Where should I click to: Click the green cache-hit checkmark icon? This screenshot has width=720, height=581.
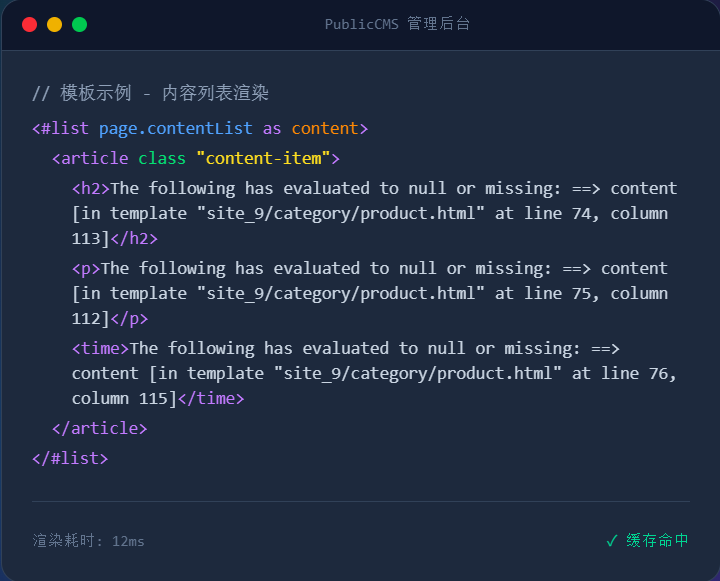612,540
